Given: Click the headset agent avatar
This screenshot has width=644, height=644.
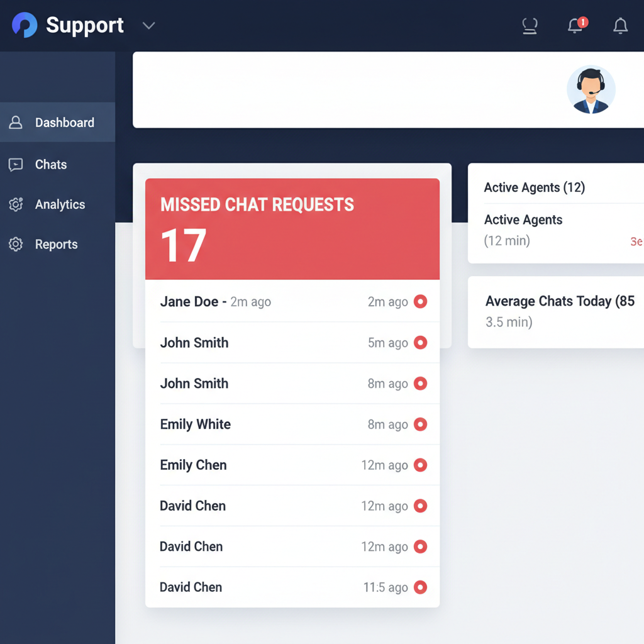Looking at the screenshot, I should (591, 90).
